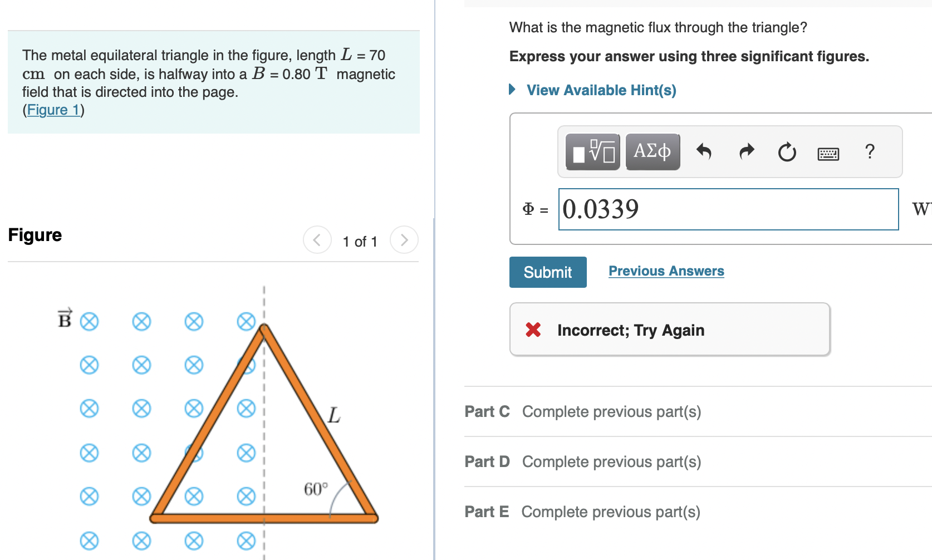Open the Greek symbols ΑΣφ palette

pyautogui.click(x=652, y=151)
